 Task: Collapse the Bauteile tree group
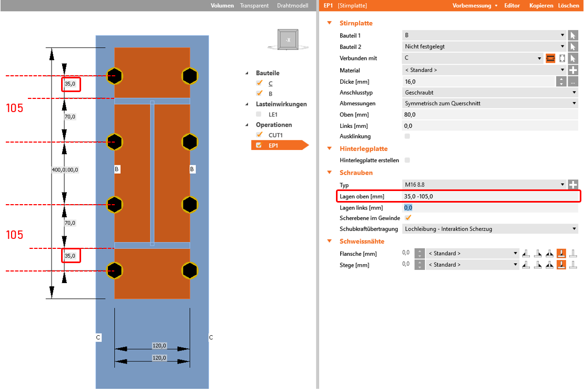(247, 73)
